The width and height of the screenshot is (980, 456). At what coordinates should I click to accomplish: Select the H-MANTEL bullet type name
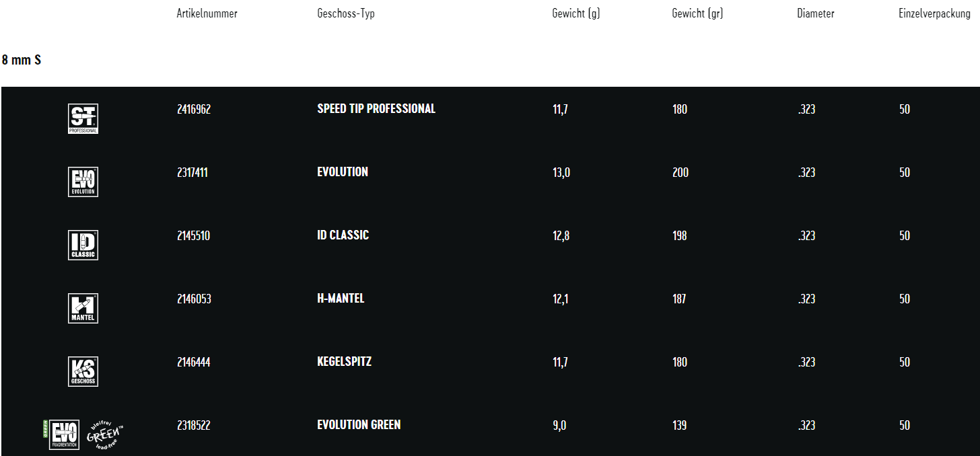[341, 299]
